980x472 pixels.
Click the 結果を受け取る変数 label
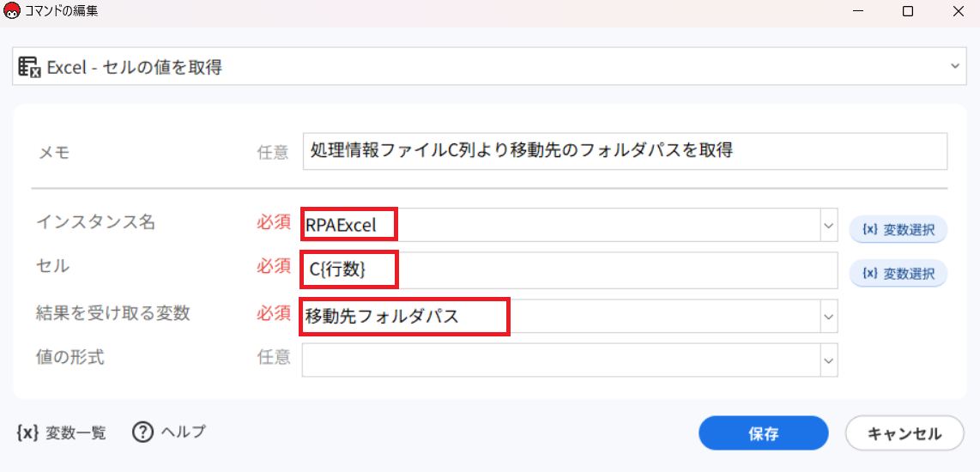[x=112, y=312]
